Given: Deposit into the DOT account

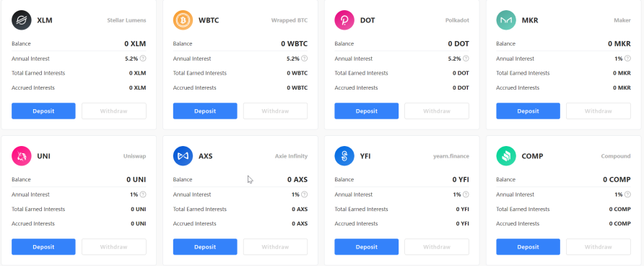Looking at the screenshot, I should [x=366, y=111].
